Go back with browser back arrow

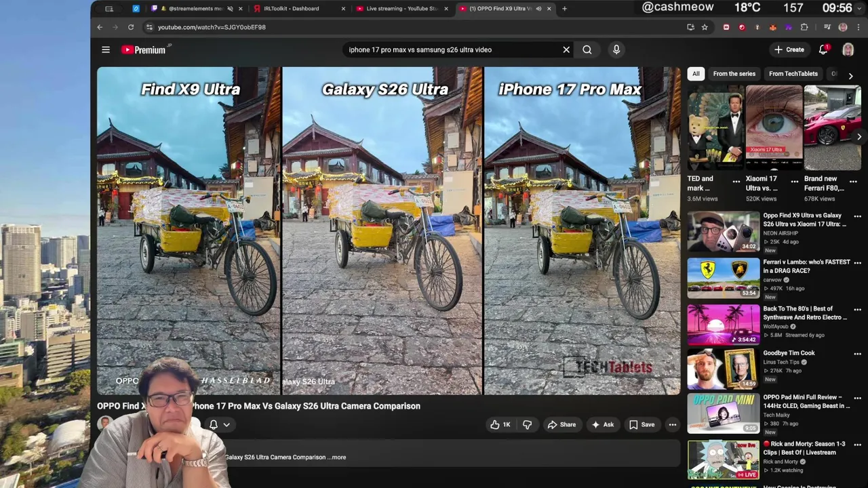100,27
